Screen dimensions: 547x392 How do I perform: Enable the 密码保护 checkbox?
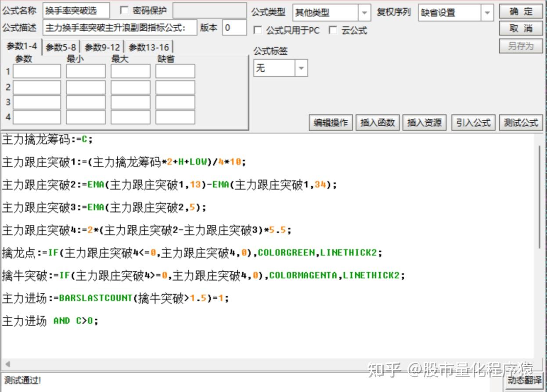124,11
